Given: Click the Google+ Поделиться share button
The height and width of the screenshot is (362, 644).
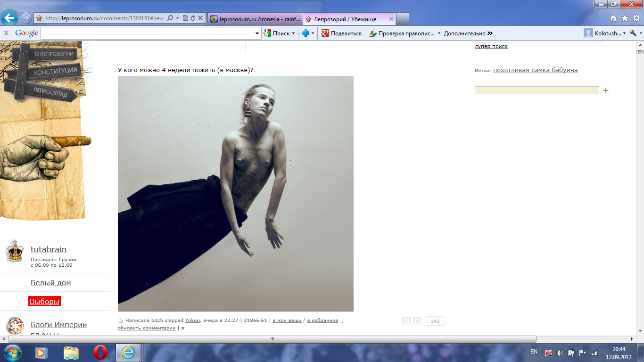Looking at the screenshot, I should (341, 33).
